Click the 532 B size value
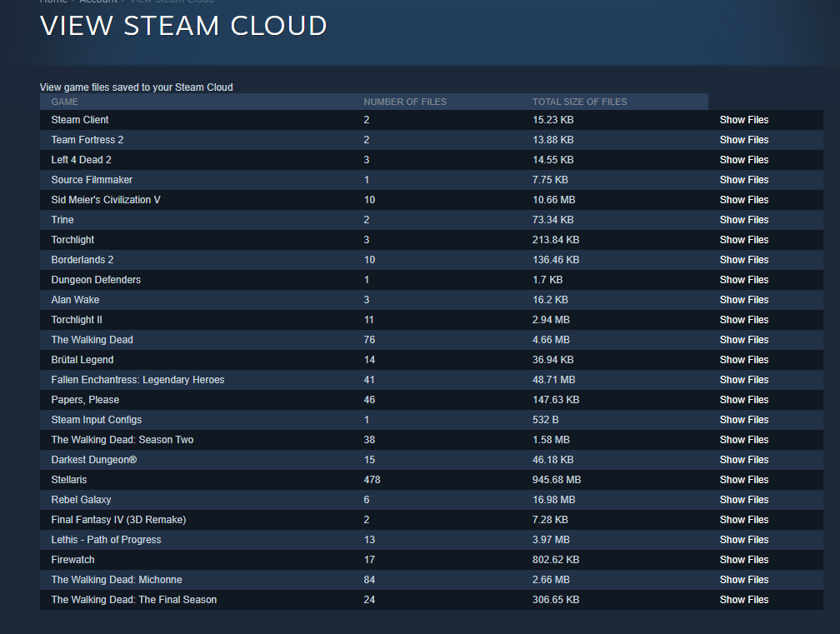The height and width of the screenshot is (634, 840). click(x=545, y=420)
